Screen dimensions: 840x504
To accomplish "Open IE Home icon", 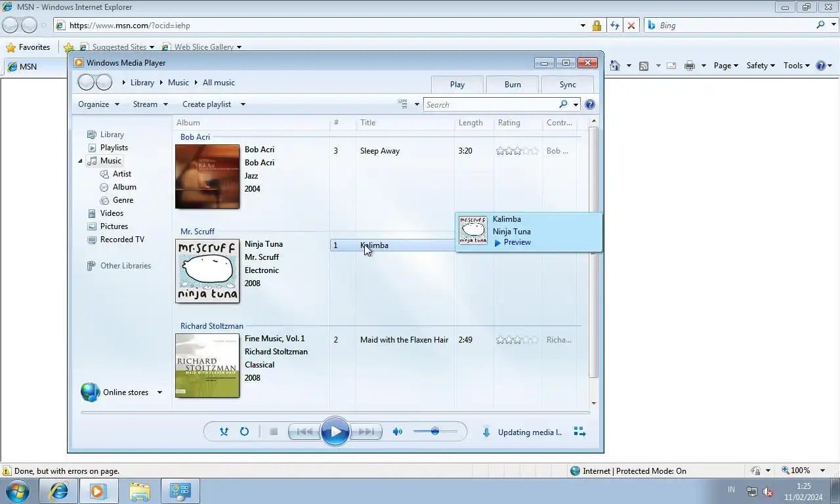I will click(x=615, y=66).
